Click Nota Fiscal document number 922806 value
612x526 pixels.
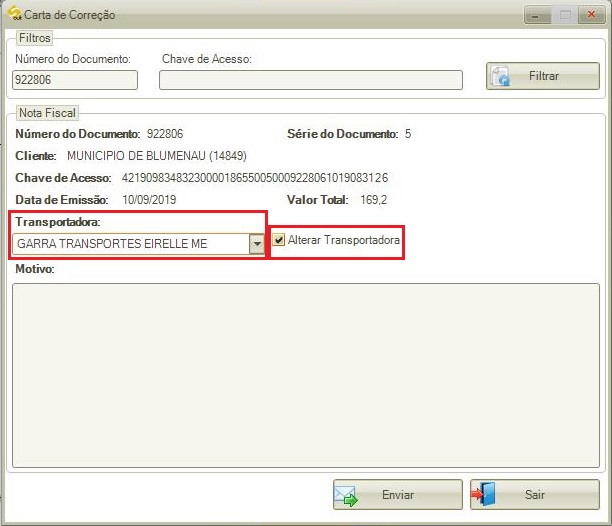coord(165,134)
